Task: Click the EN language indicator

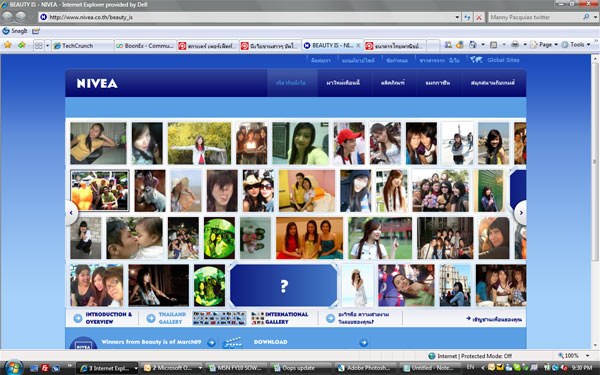Action: coord(470,367)
